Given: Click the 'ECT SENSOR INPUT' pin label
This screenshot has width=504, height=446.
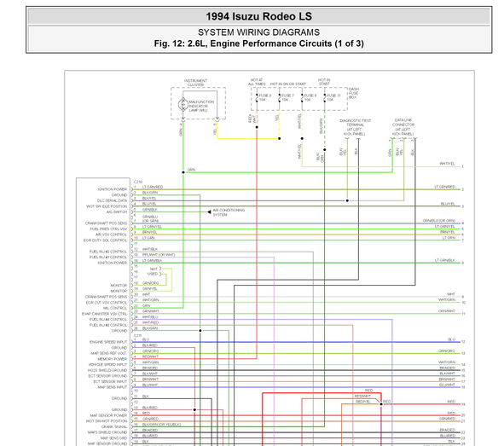Looking at the screenshot, I should [110, 382].
